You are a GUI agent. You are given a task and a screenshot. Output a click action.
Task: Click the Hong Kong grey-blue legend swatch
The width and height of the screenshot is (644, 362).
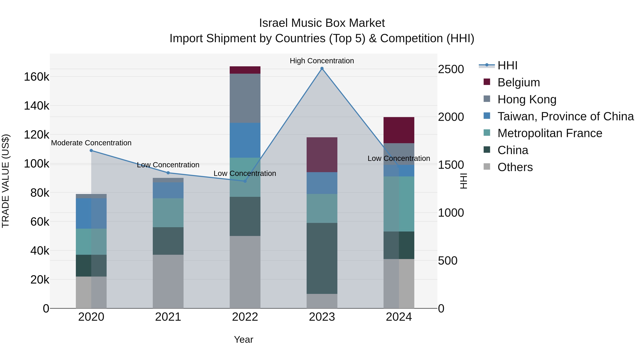[x=487, y=99]
